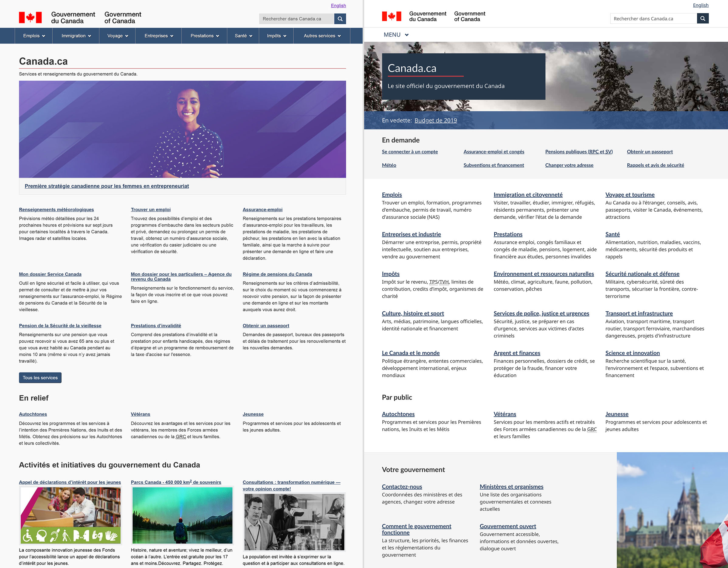Open Se connecter à un compte link
Viewport: 728px width, 568px height.
[x=410, y=152]
